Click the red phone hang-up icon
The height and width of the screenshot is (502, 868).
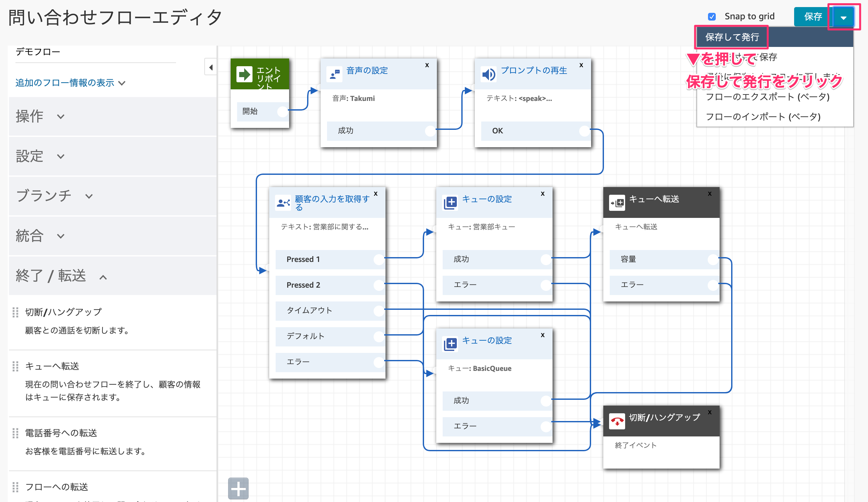[617, 421]
